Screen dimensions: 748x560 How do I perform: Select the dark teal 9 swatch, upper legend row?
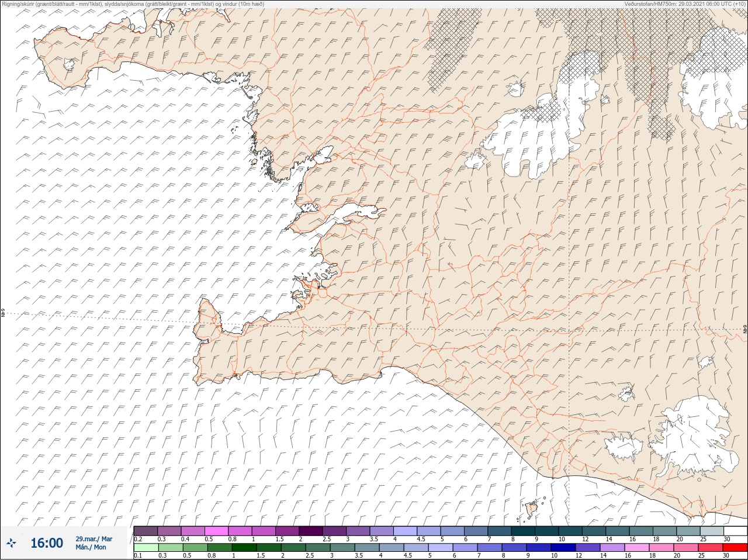pos(547,531)
